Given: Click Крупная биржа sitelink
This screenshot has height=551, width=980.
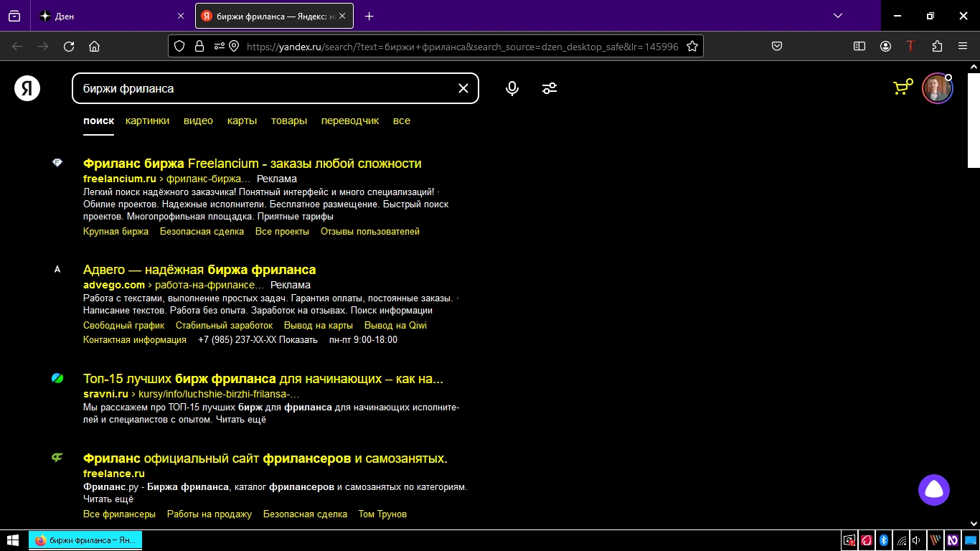Looking at the screenshot, I should pyautogui.click(x=116, y=232).
